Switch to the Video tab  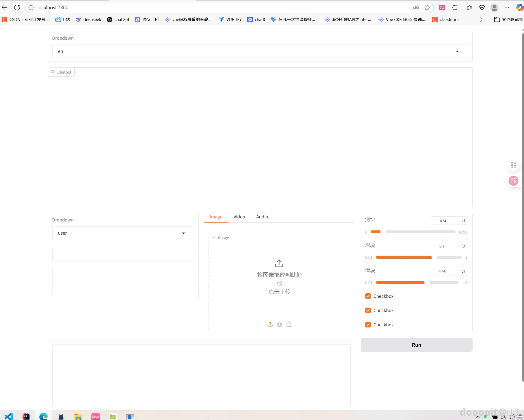pos(239,217)
